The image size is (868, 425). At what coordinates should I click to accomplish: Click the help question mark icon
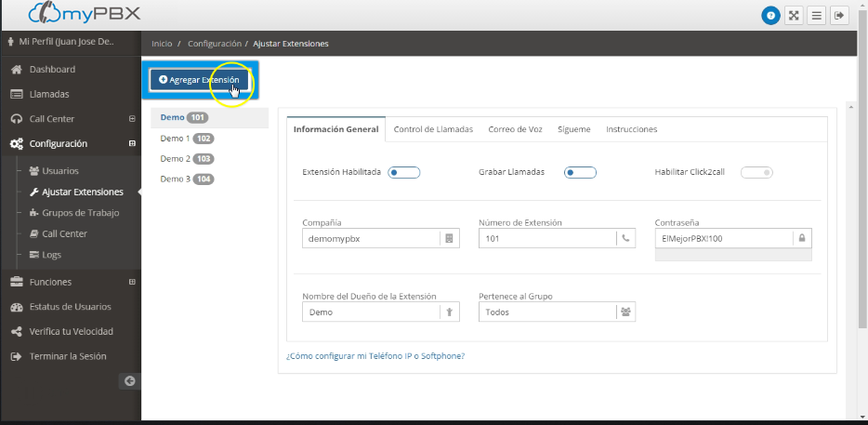[769, 15]
